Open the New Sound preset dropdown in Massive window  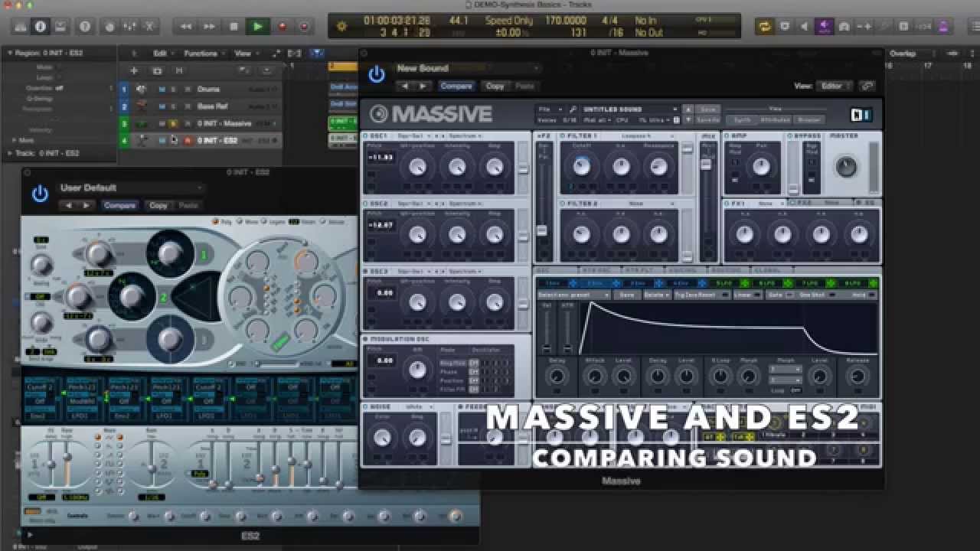click(x=468, y=68)
